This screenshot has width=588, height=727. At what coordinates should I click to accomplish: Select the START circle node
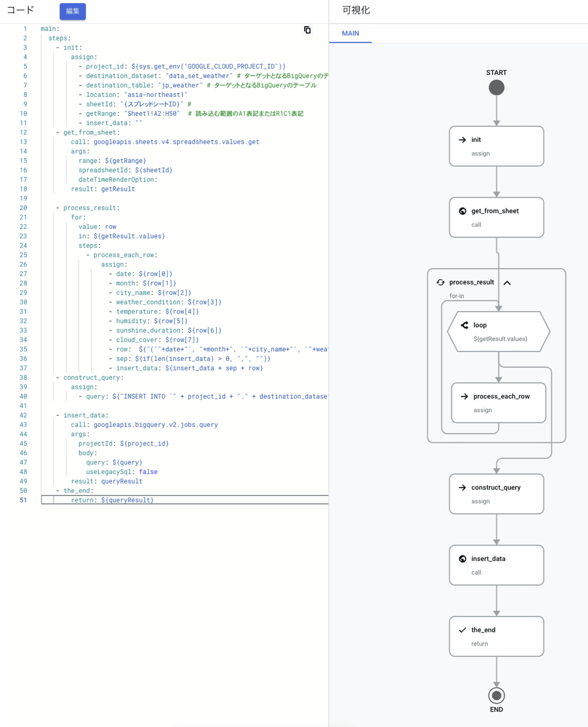point(496,88)
